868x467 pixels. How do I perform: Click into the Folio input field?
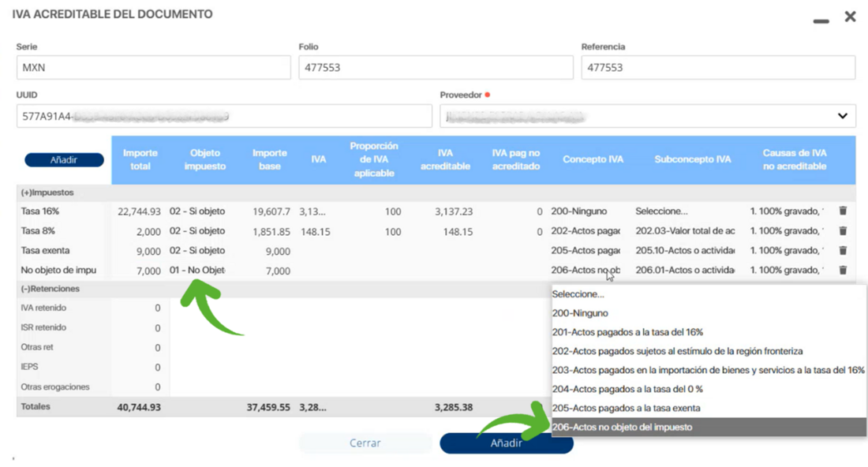coord(436,68)
